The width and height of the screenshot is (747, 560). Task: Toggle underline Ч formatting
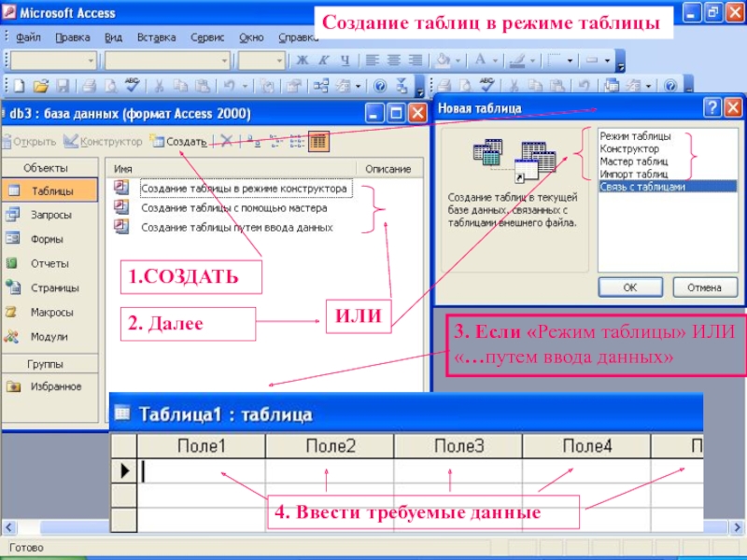click(x=345, y=61)
